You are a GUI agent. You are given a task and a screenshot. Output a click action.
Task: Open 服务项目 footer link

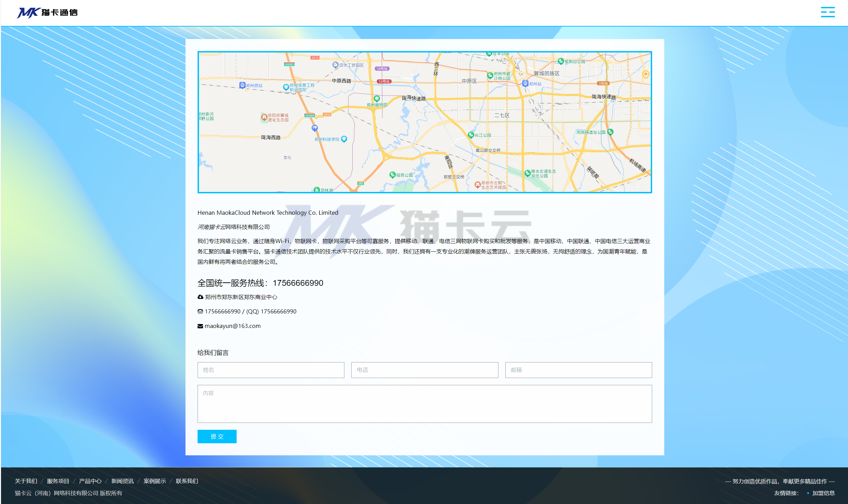[x=58, y=481]
